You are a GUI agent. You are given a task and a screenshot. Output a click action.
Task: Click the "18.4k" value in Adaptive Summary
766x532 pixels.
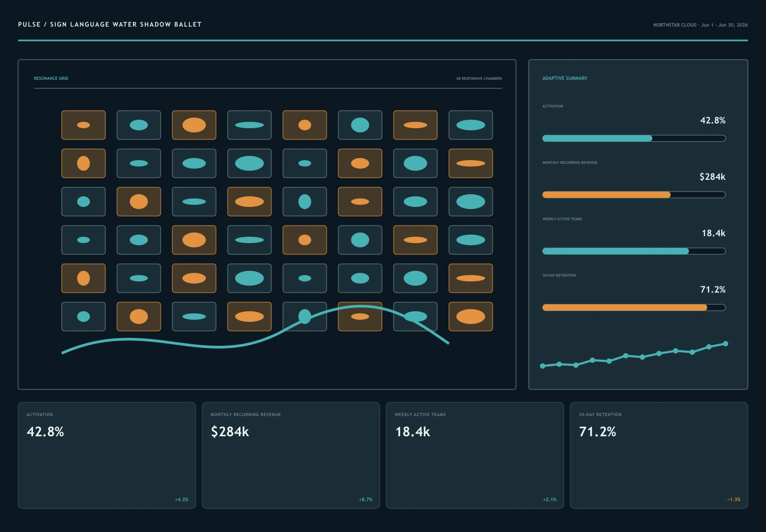[713, 233]
